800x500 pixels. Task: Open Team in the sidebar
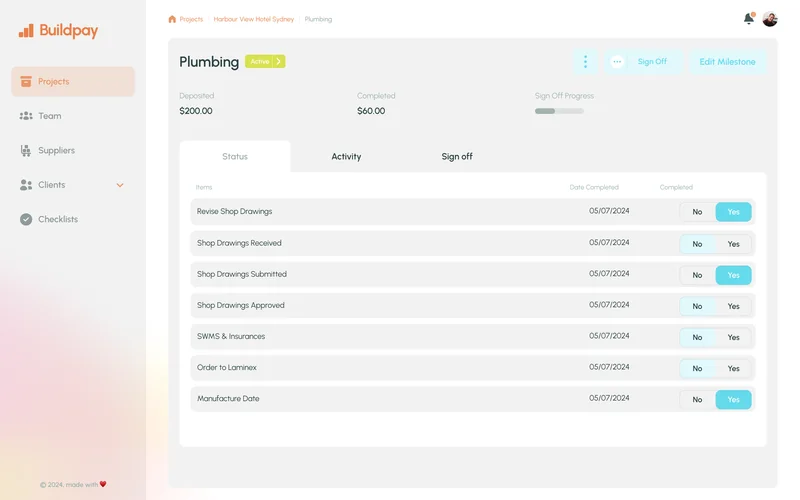[x=73, y=116]
